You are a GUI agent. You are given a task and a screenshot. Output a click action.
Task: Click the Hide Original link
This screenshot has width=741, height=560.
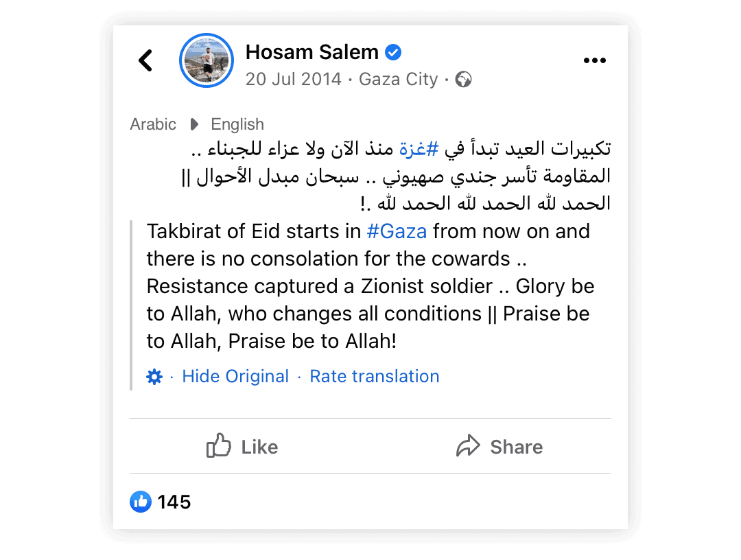coord(235,376)
